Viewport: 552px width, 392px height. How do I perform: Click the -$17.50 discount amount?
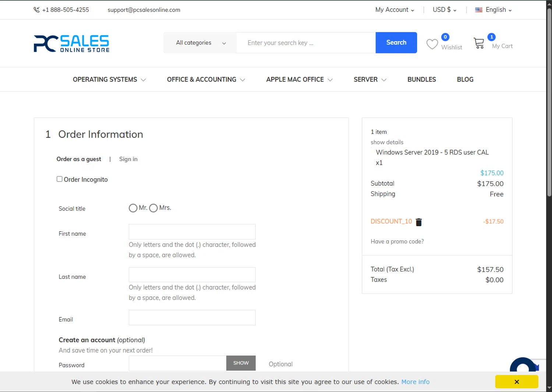point(493,221)
